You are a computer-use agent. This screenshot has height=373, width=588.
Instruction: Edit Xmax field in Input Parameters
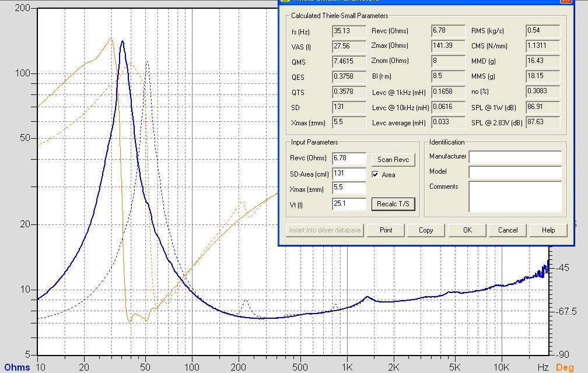349,188
